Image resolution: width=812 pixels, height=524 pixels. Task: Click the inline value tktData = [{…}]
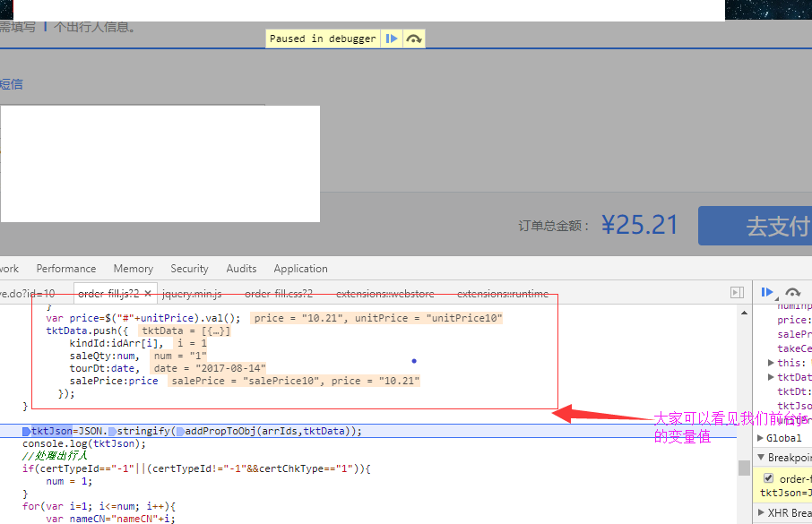coord(186,331)
